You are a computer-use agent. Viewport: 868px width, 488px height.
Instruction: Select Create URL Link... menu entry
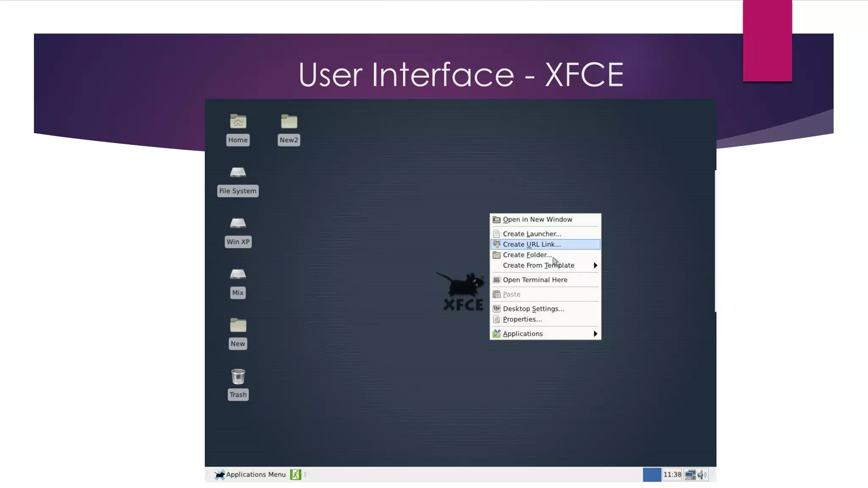[x=545, y=244]
